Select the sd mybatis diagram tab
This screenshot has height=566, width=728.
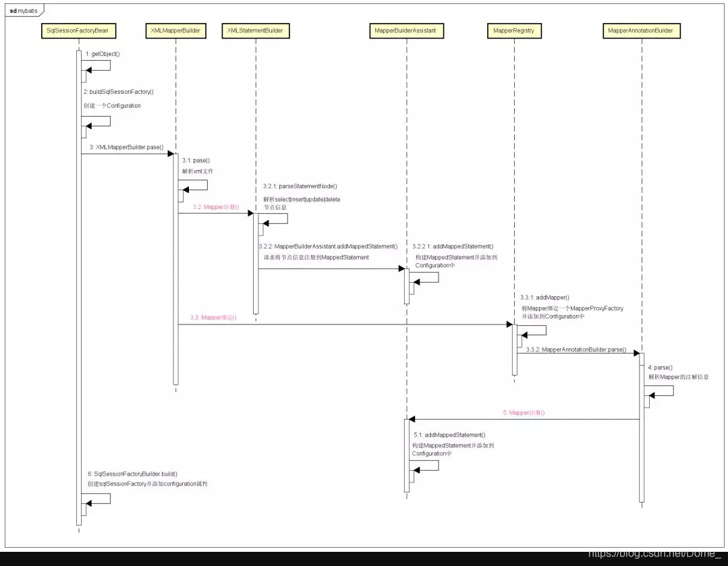(22, 9)
